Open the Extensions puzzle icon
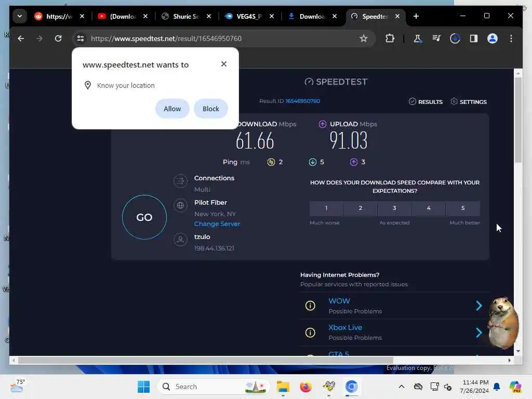The width and height of the screenshot is (532, 399). coord(390,38)
